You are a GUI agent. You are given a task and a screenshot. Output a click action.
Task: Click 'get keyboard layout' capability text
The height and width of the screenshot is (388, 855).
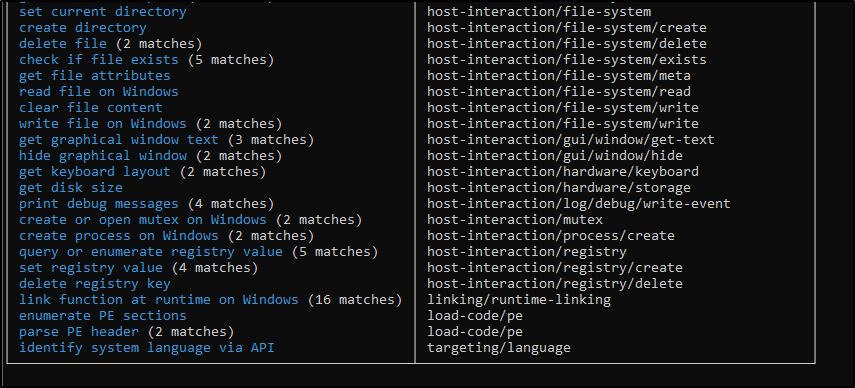pos(95,172)
